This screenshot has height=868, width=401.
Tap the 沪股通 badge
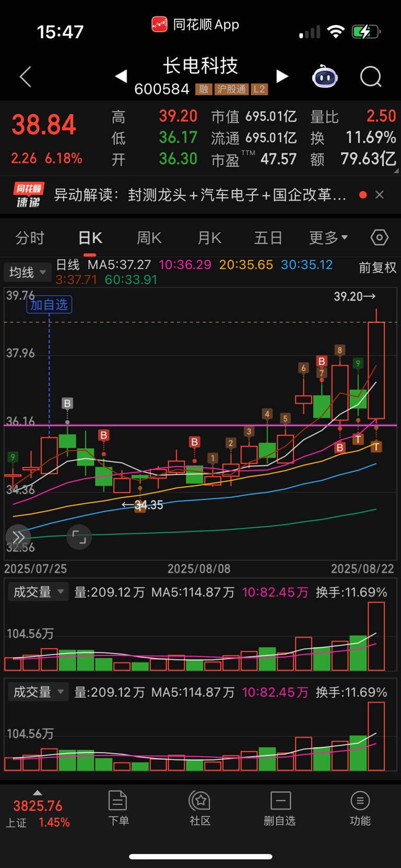pos(231,89)
